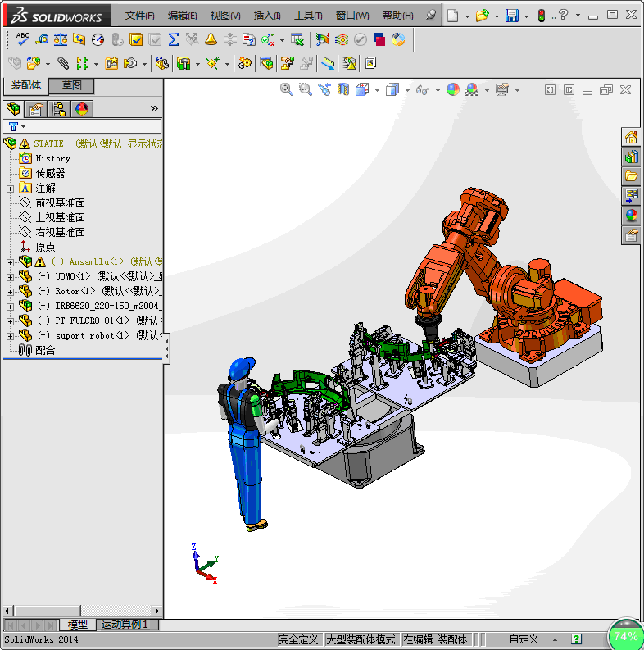Switch to the DisplayManager tab
The height and width of the screenshot is (650, 644).
pyautogui.click(x=82, y=109)
